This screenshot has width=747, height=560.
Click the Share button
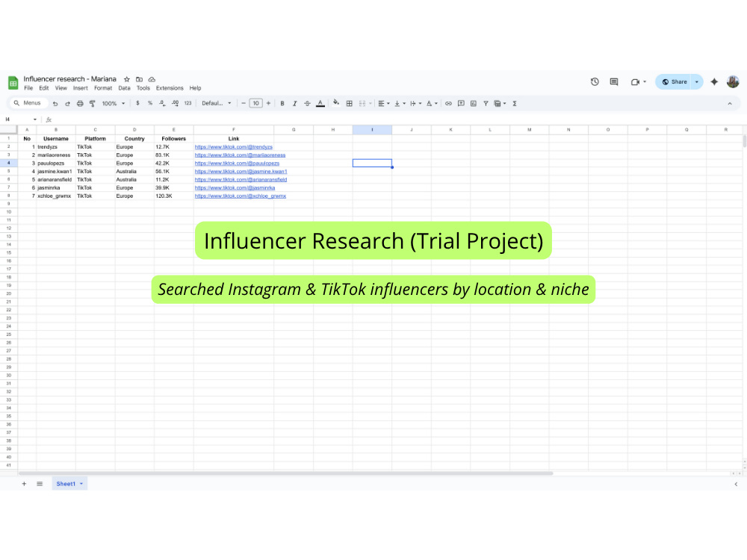pyautogui.click(x=674, y=82)
